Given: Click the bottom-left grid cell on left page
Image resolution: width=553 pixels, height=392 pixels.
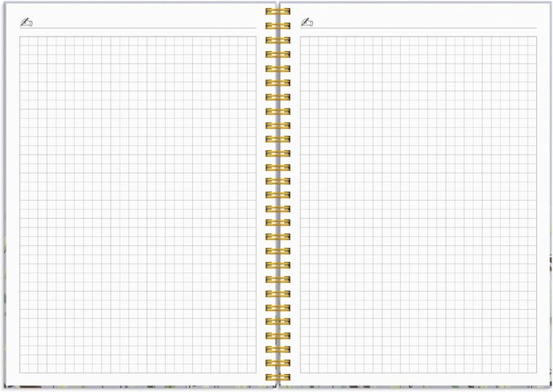Looking at the screenshot, I should click(x=24, y=368).
